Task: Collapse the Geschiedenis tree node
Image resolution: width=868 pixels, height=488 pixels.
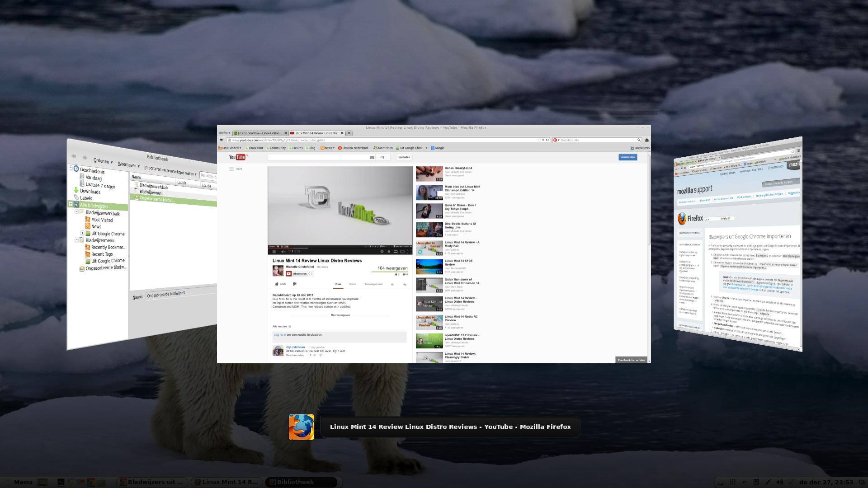Action: click(x=71, y=168)
